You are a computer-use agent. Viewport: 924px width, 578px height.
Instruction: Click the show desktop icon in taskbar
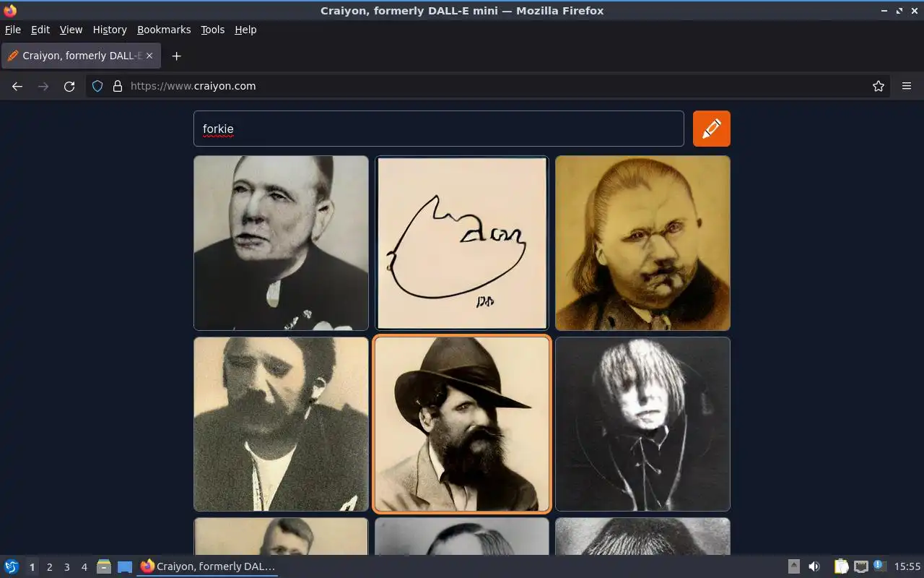[x=125, y=566]
